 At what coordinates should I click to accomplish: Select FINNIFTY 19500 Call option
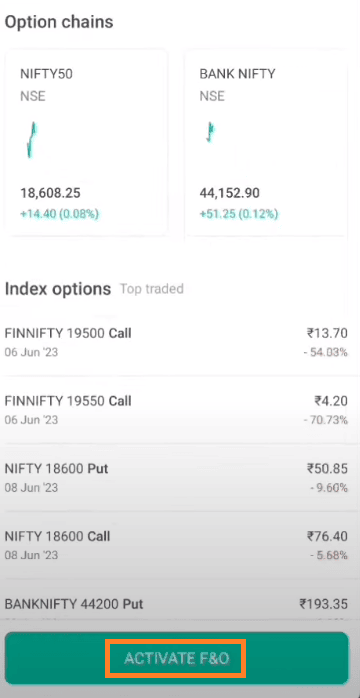(x=176, y=342)
